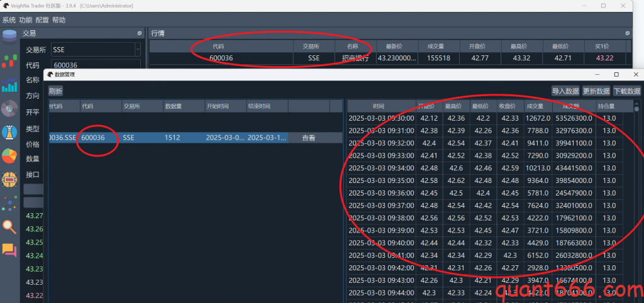Open the candlestick chart icon in sidebar

click(9, 61)
